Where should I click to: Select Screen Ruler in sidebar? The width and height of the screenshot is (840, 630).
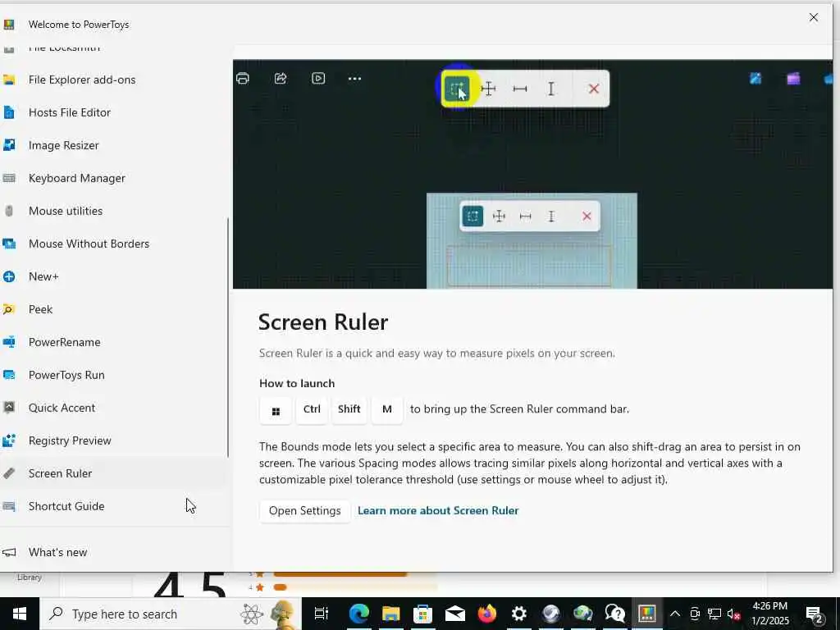pyautogui.click(x=113, y=473)
